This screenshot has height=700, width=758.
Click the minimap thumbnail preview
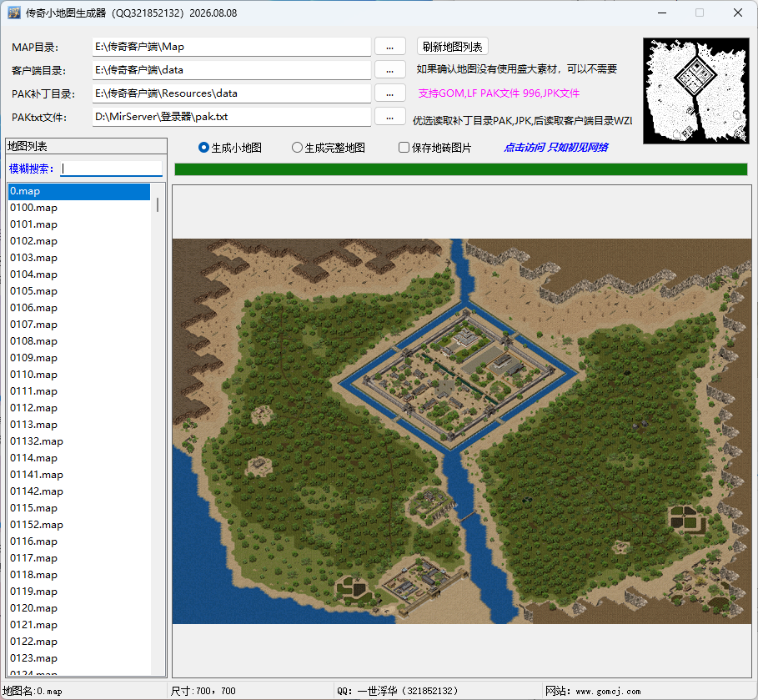pos(695,91)
